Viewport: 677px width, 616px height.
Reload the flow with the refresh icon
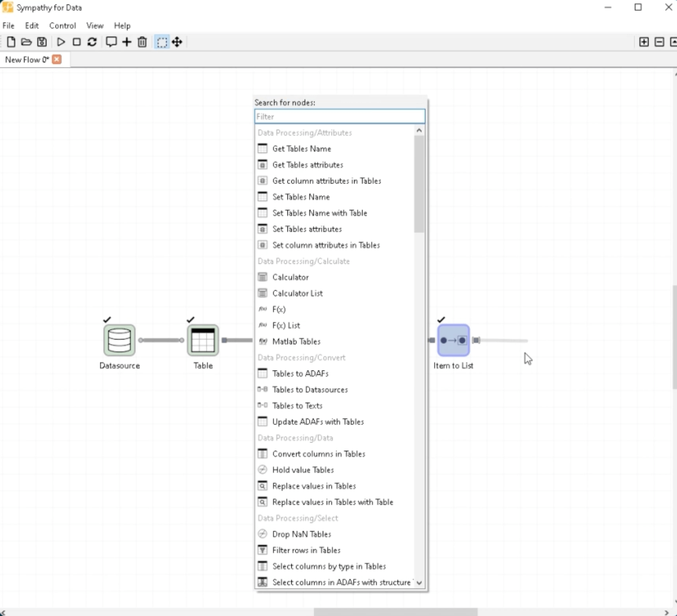pyautogui.click(x=92, y=42)
